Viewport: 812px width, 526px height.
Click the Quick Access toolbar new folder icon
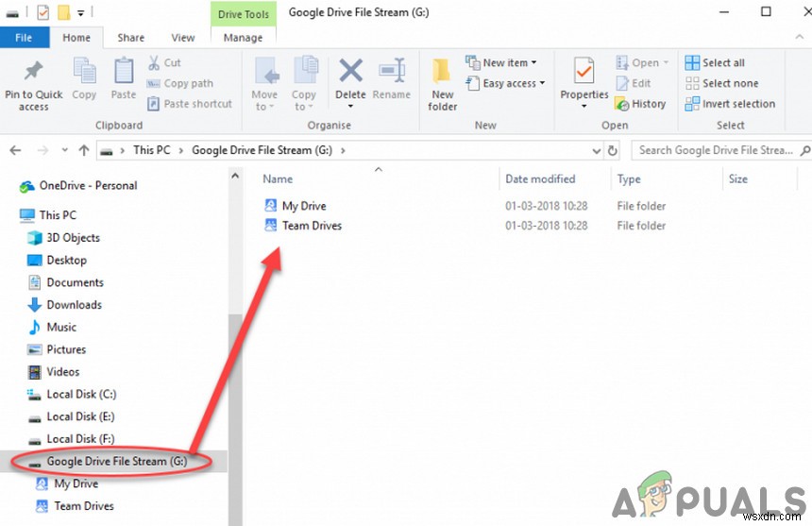(63, 12)
